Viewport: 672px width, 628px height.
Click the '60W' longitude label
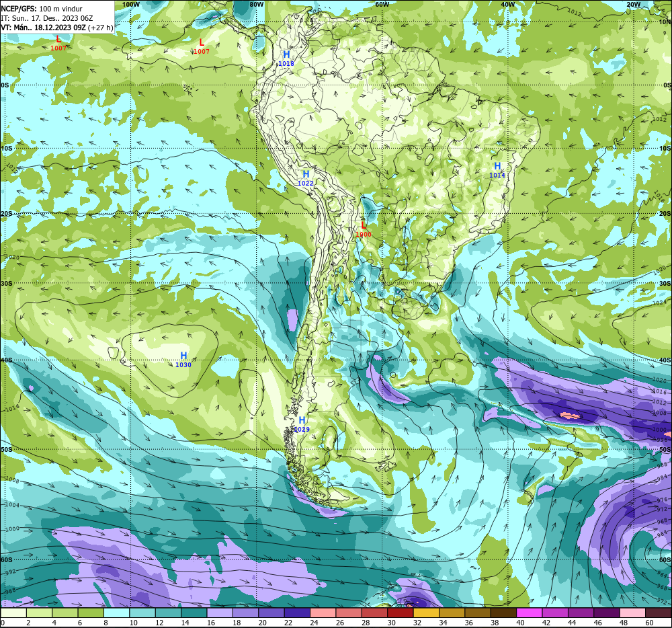(382, 4)
